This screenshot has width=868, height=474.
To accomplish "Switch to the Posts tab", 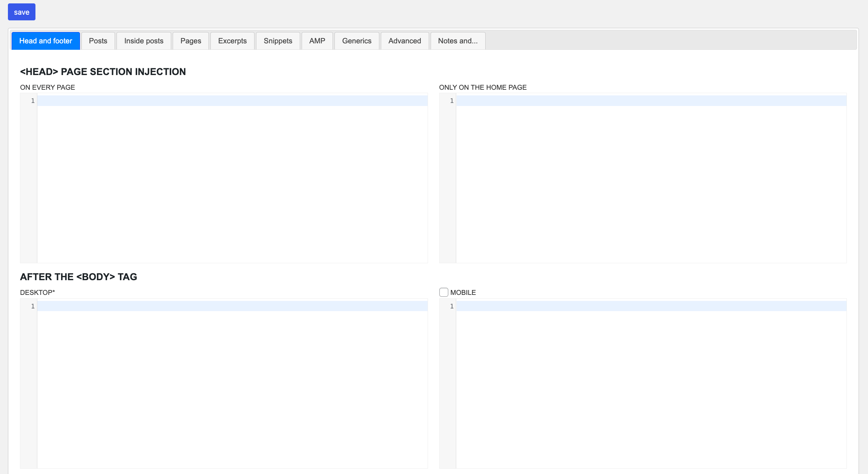I will click(98, 41).
